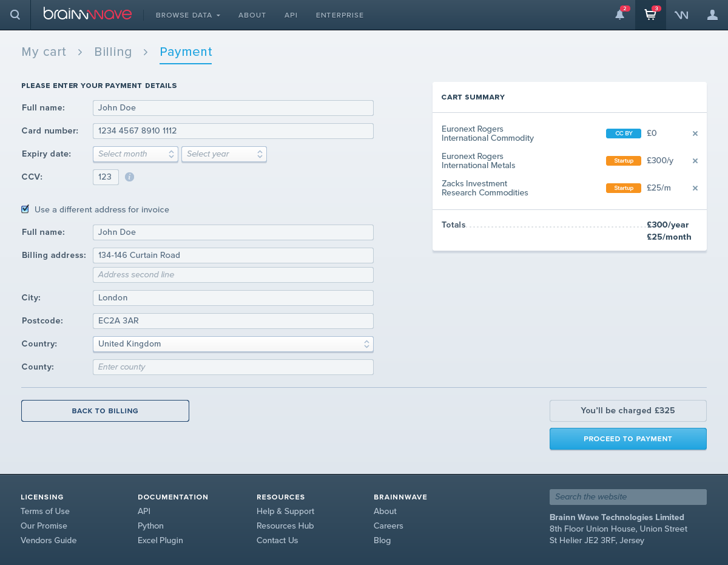
Task: Open Blog footer link
Action: click(x=382, y=541)
